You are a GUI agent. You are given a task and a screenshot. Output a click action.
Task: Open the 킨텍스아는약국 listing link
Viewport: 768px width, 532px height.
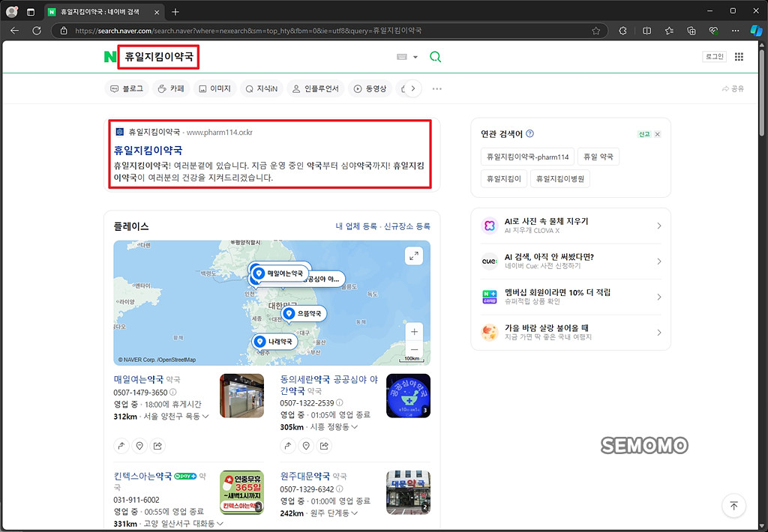tap(142, 477)
